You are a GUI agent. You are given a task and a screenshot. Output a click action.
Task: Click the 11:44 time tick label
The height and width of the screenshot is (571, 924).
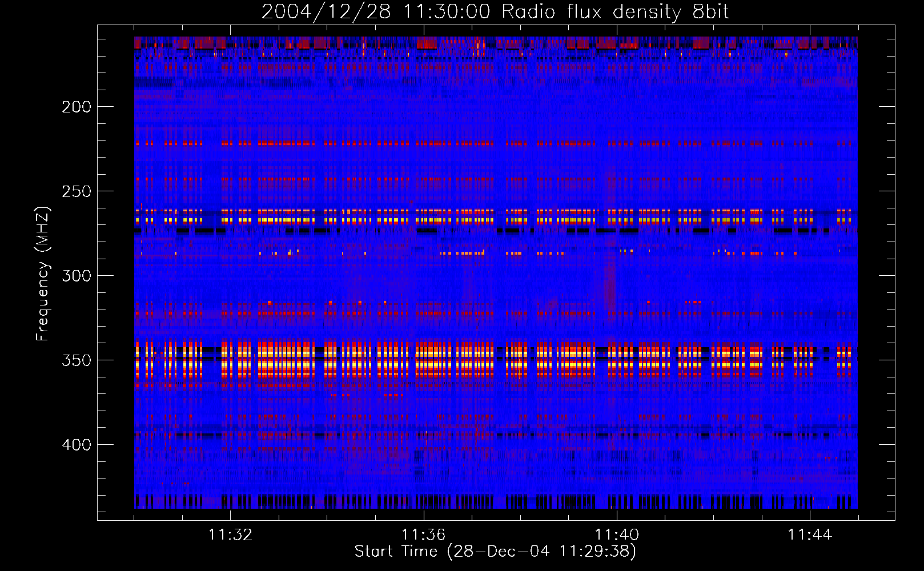click(810, 535)
